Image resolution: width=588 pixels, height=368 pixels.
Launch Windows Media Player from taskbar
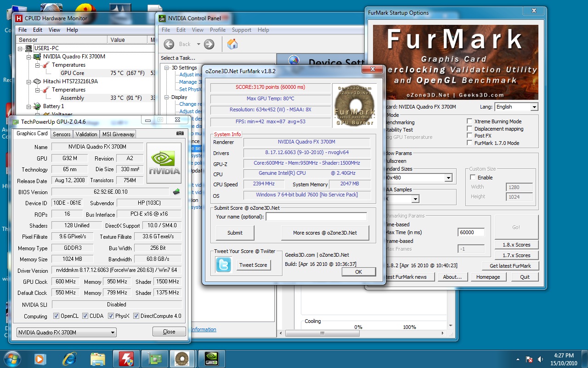[x=40, y=358]
